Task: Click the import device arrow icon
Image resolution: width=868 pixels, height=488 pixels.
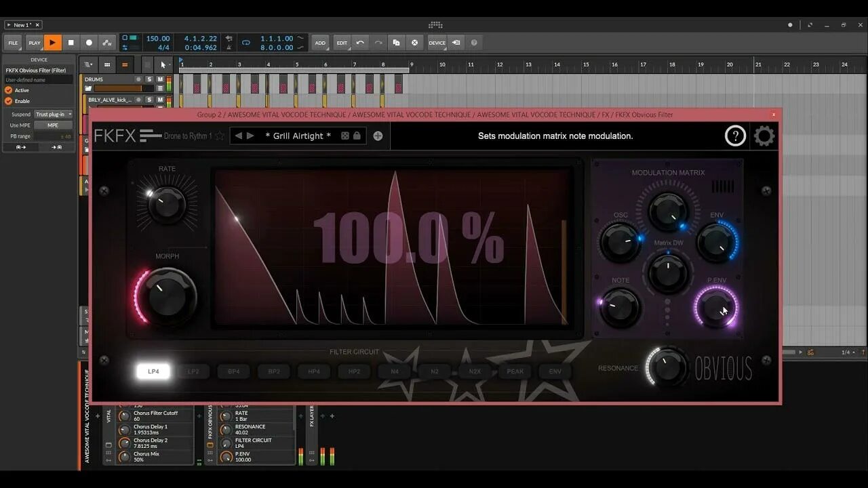Action: click(456, 43)
